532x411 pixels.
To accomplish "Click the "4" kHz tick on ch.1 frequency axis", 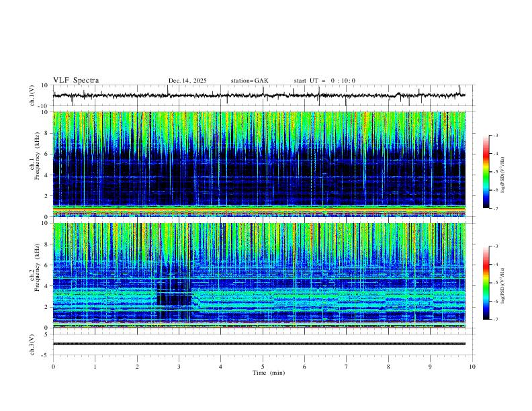I will pyautogui.click(x=47, y=175).
